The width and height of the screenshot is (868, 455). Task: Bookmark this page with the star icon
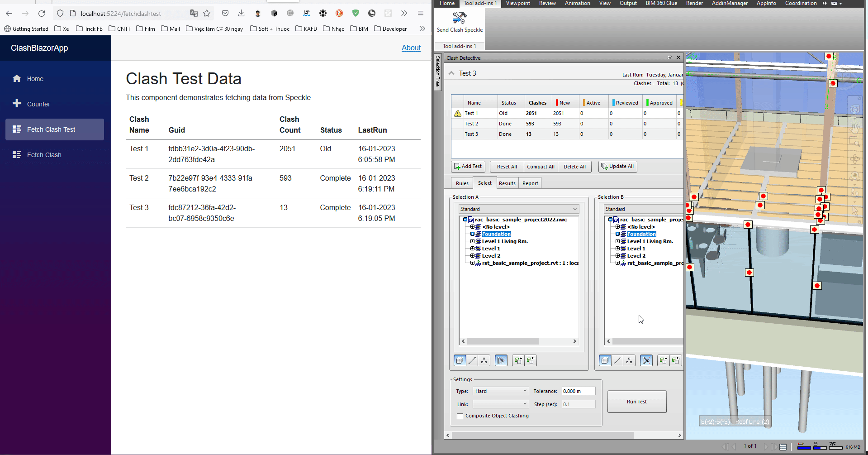[207, 14]
